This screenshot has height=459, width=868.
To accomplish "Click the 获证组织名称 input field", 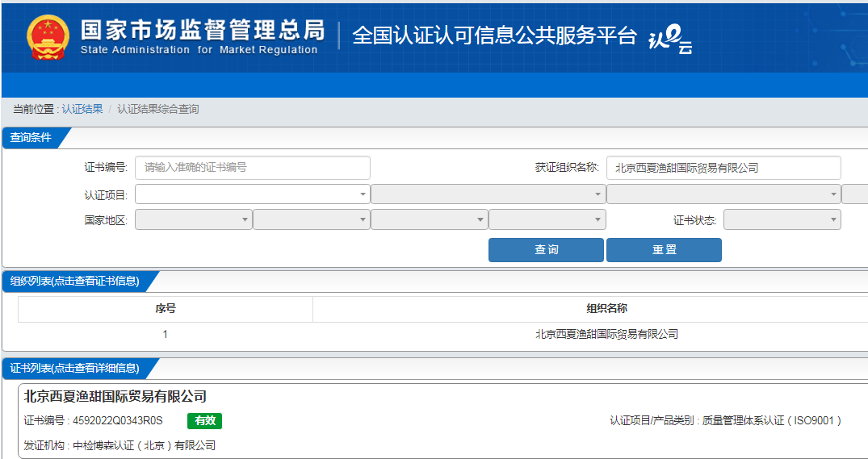I will 723,168.
